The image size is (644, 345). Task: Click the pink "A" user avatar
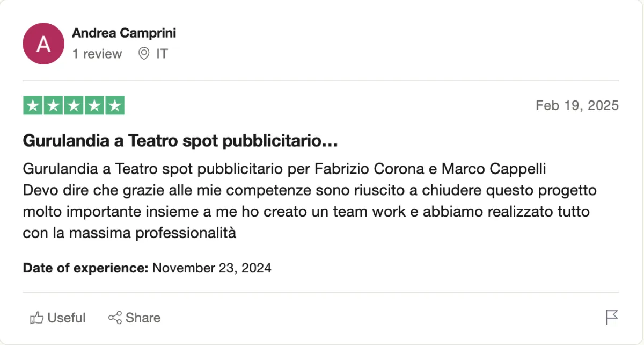pyautogui.click(x=43, y=44)
